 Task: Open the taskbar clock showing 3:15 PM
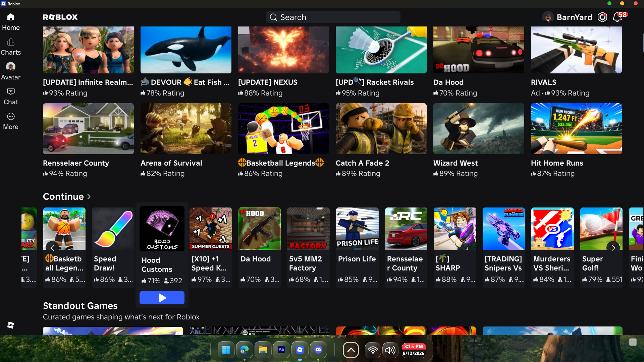(414, 350)
